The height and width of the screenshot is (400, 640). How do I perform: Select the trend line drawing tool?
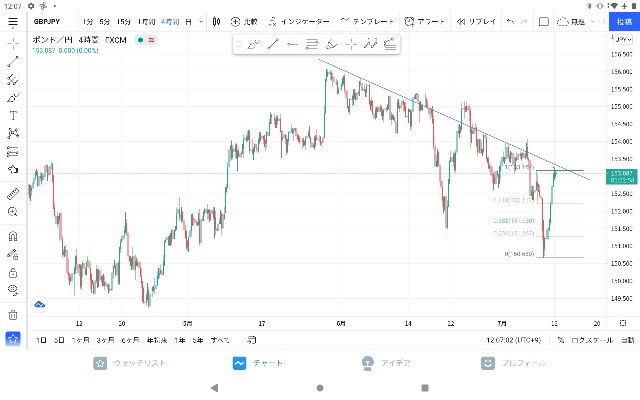pos(13,61)
